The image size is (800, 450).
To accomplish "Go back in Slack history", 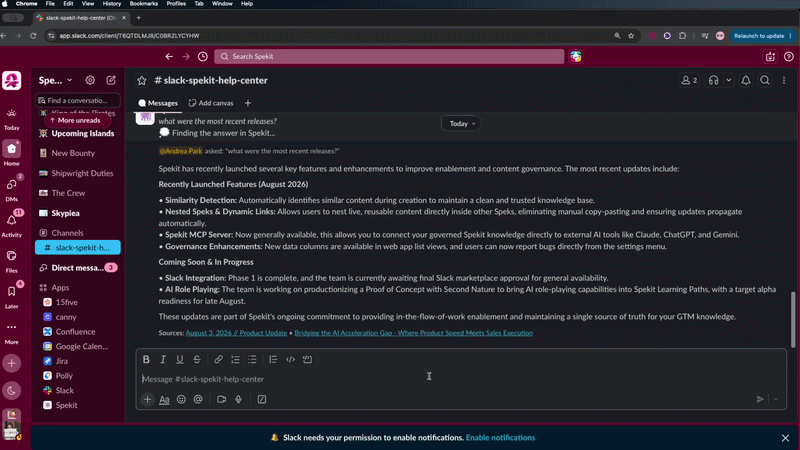I will pyautogui.click(x=169, y=57).
